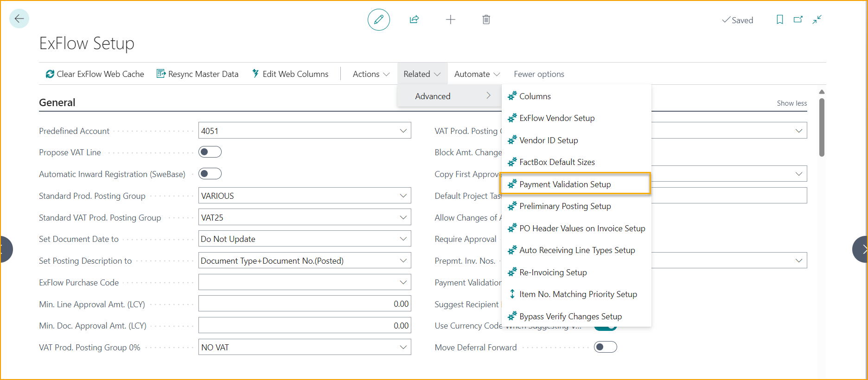Open the share icon
Screen dimensions: 868x380
(x=414, y=19)
